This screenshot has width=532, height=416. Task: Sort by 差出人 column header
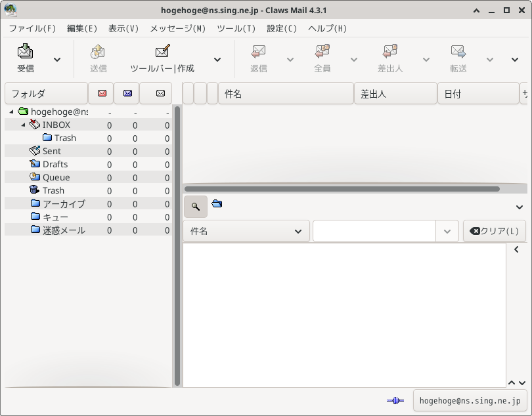(x=395, y=94)
